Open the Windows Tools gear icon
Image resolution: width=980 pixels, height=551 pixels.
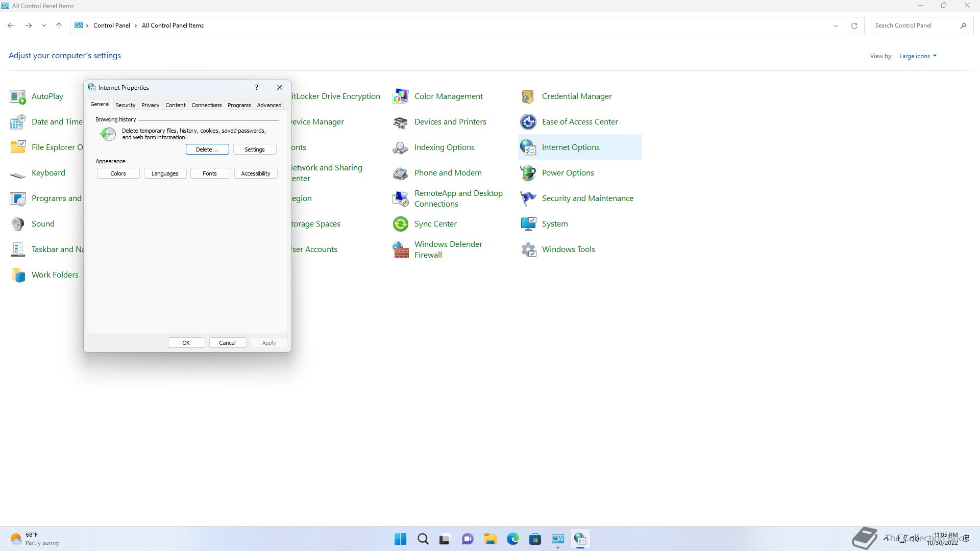[x=528, y=249]
